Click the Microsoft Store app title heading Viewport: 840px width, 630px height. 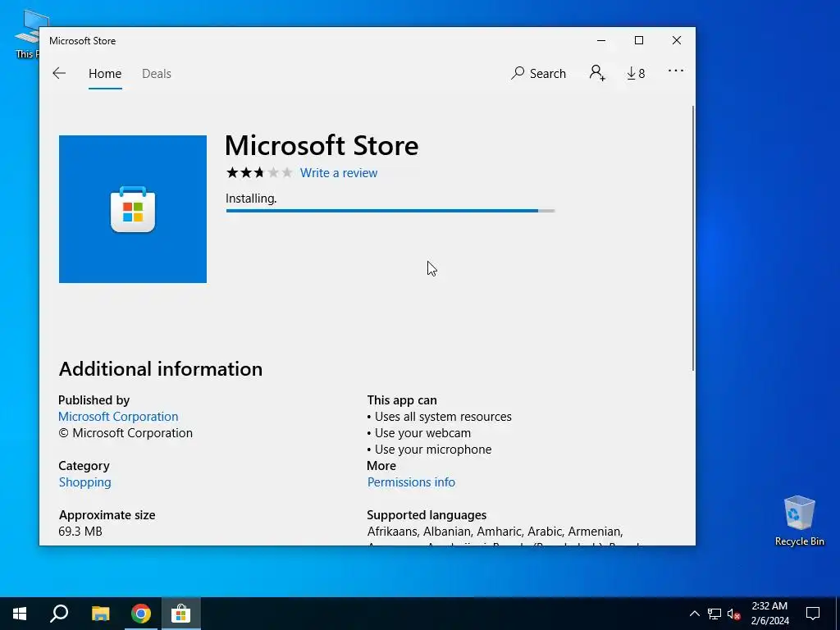click(x=322, y=146)
